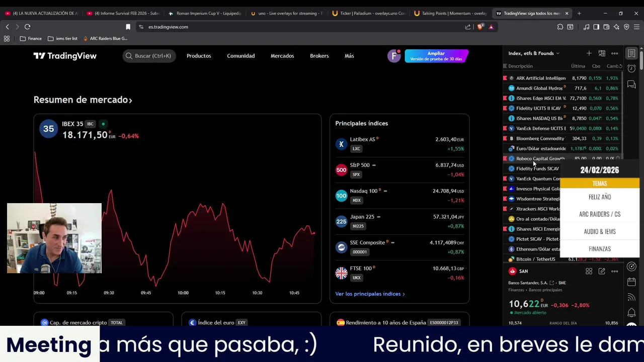This screenshot has height=362, width=644.
Task: Click the Brave Rewards triangle icon
Action: (x=491, y=27)
